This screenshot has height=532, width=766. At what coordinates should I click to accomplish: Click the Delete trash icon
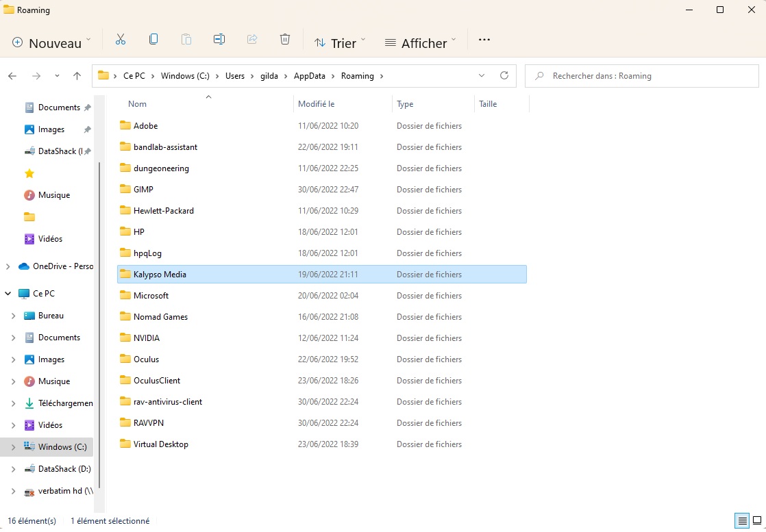click(x=285, y=40)
